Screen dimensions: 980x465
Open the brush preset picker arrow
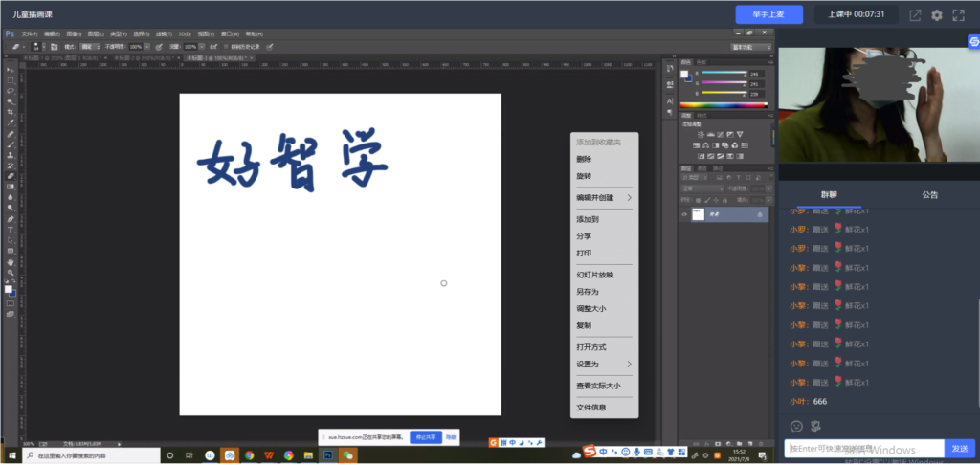pos(44,46)
